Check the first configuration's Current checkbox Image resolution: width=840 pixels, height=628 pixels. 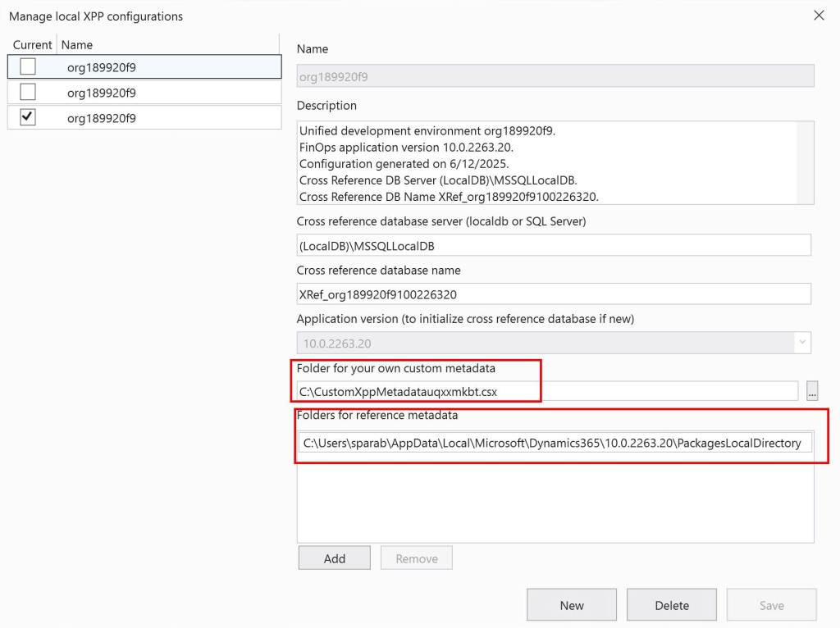click(28, 66)
